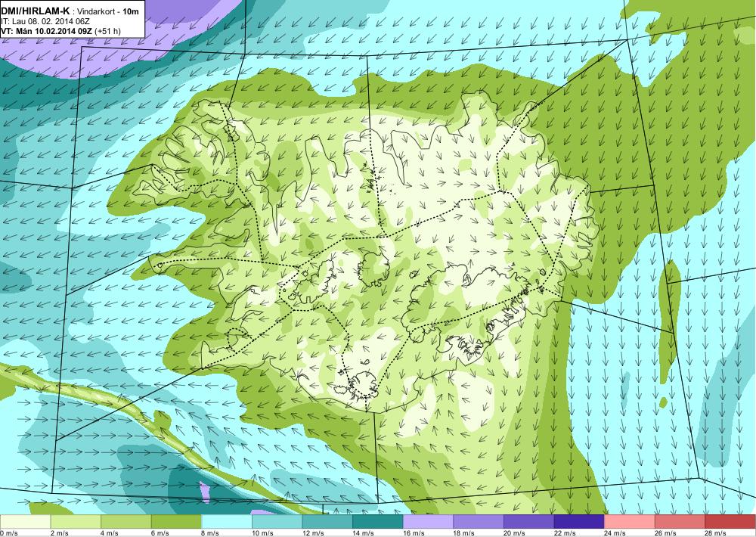The image size is (756, 537).
Task: Click the dark teal 14–16 m/s legend swatch
Action: 378,522
